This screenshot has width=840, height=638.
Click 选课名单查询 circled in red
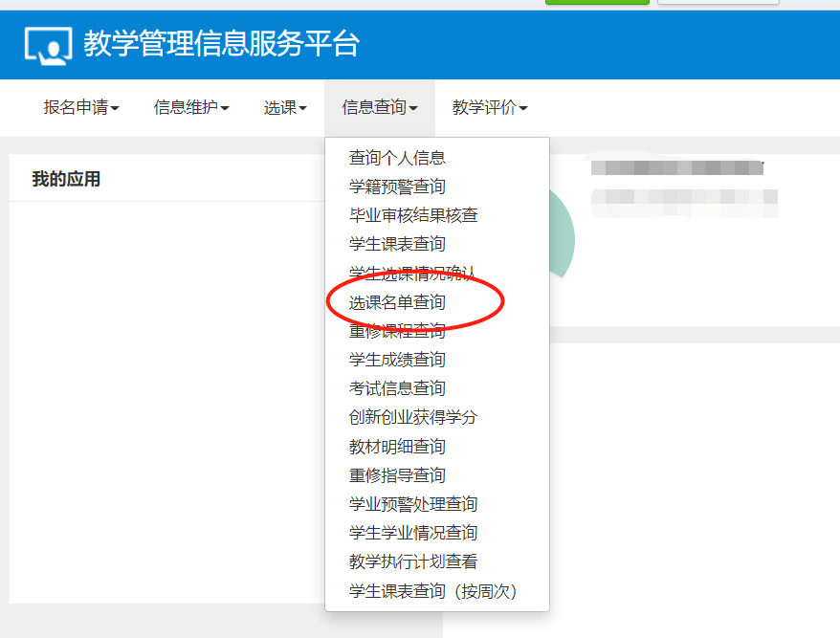(x=397, y=302)
